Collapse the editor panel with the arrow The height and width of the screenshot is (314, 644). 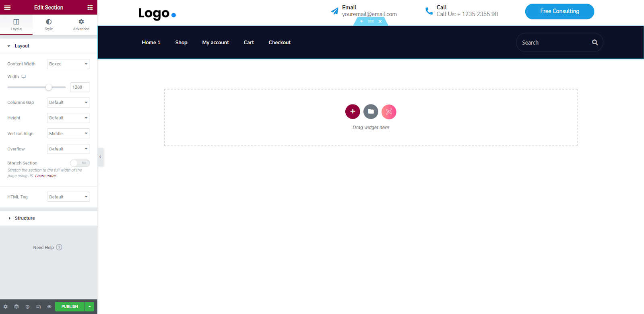pyautogui.click(x=100, y=157)
